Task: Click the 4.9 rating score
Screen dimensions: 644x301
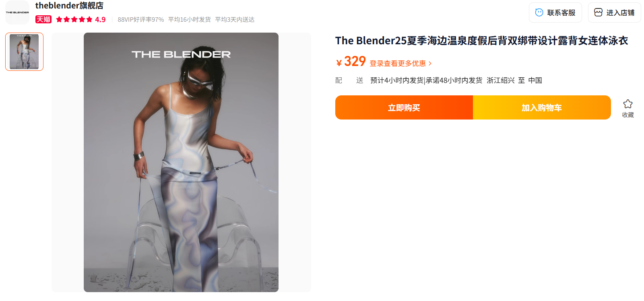Action: pos(100,20)
